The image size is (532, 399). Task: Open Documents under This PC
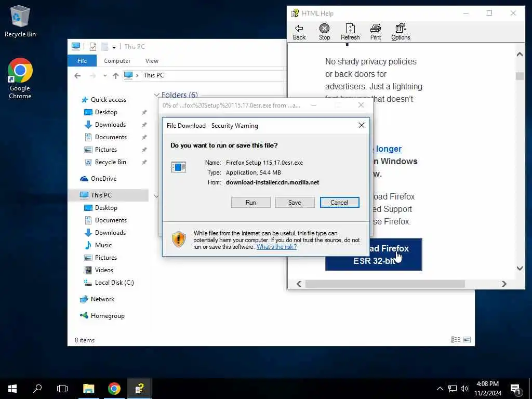click(x=111, y=220)
